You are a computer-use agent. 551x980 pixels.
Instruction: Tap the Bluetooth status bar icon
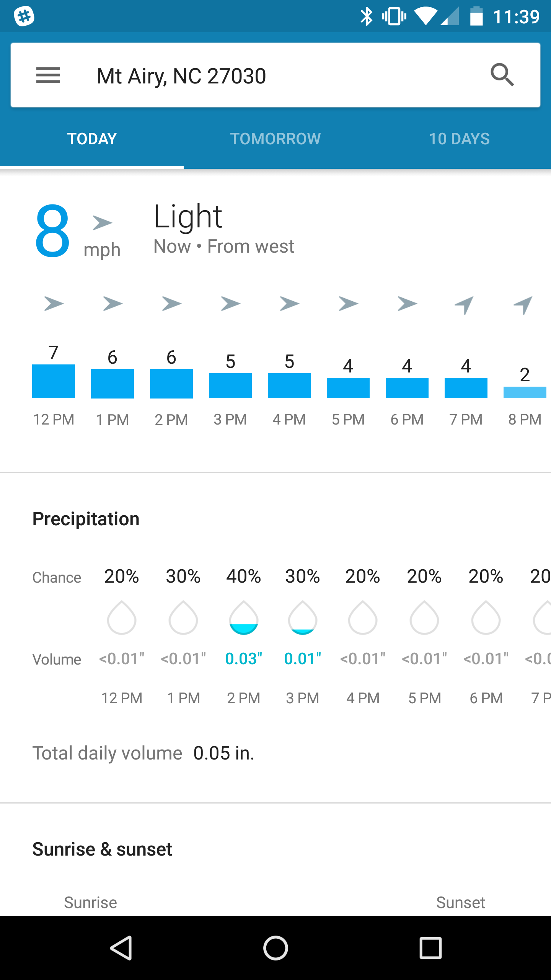[x=367, y=16]
